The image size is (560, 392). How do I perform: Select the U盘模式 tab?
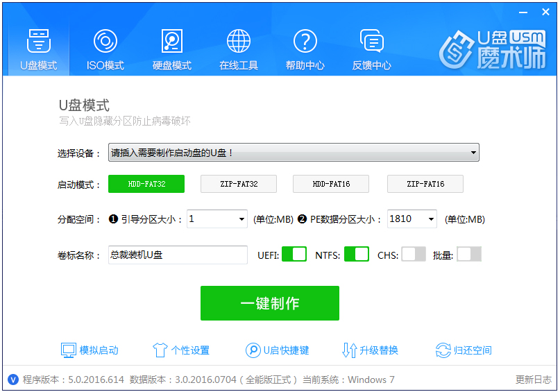(39, 49)
